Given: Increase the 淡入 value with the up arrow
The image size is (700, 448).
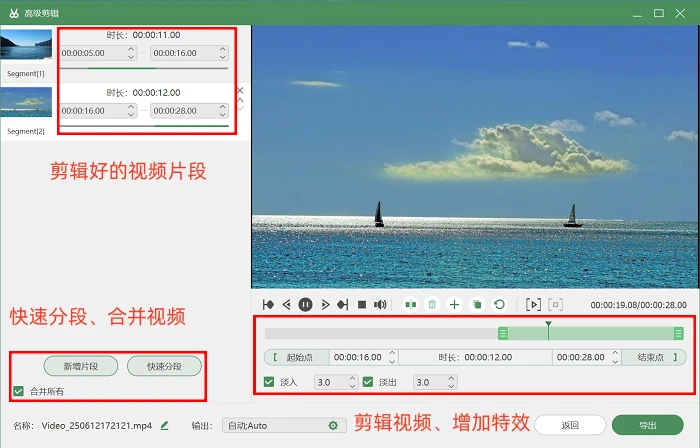Looking at the screenshot, I should tap(352, 378).
